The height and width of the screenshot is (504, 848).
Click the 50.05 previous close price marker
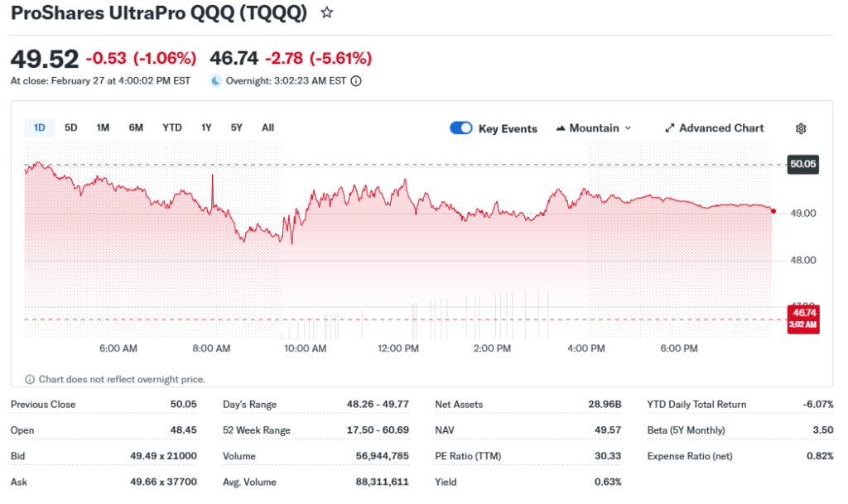click(x=802, y=165)
